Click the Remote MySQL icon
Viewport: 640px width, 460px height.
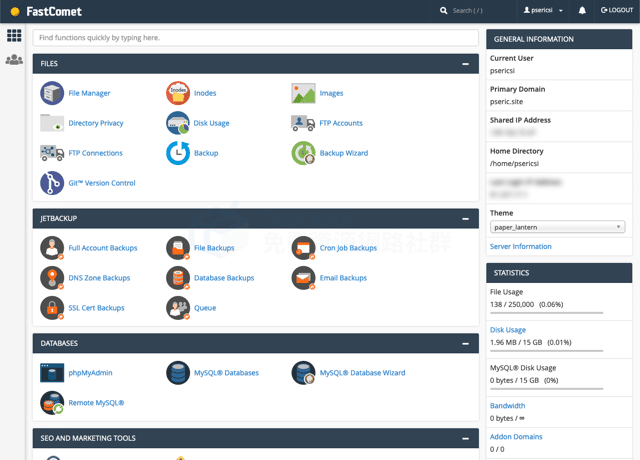pyautogui.click(x=52, y=403)
